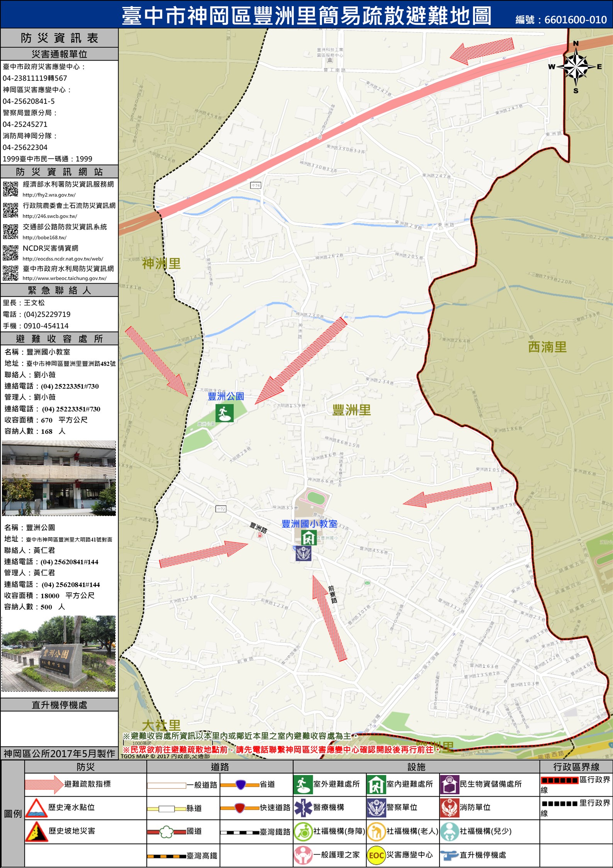This screenshot has height=868, width=613.
Task: Click the QR code beside 經濟部水利署防災資訊服務網
Action: click(x=10, y=189)
